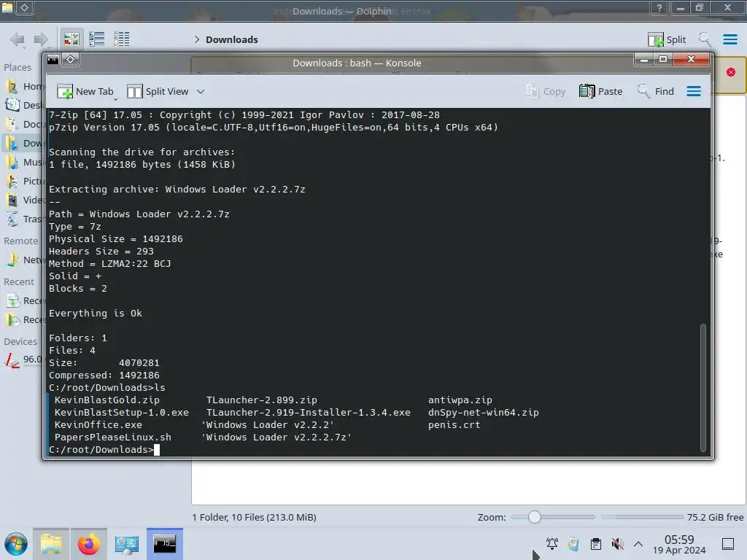Select Network in Dolphin Remote section
This screenshot has width=747, height=560.
pyautogui.click(x=24, y=260)
